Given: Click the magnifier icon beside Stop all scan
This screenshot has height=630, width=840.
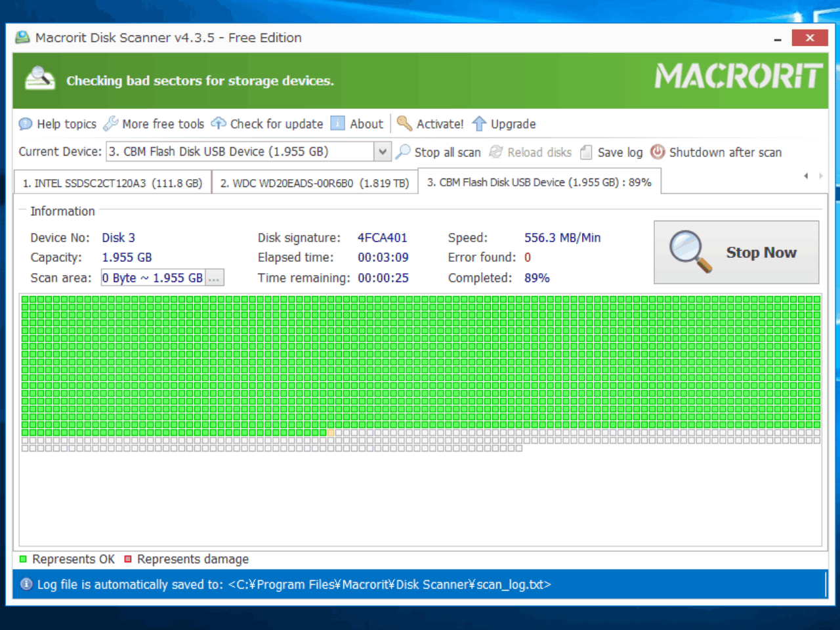Looking at the screenshot, I should pyautogui.click(x=403, y=152).
